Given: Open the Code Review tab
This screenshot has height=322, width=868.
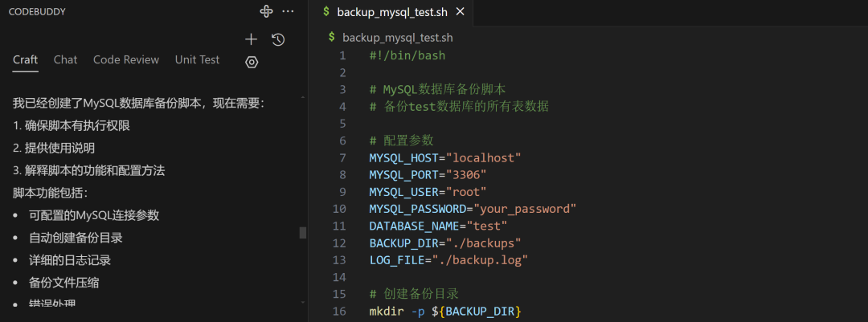Looking at the screenshot, I should (x=126, y=60).
